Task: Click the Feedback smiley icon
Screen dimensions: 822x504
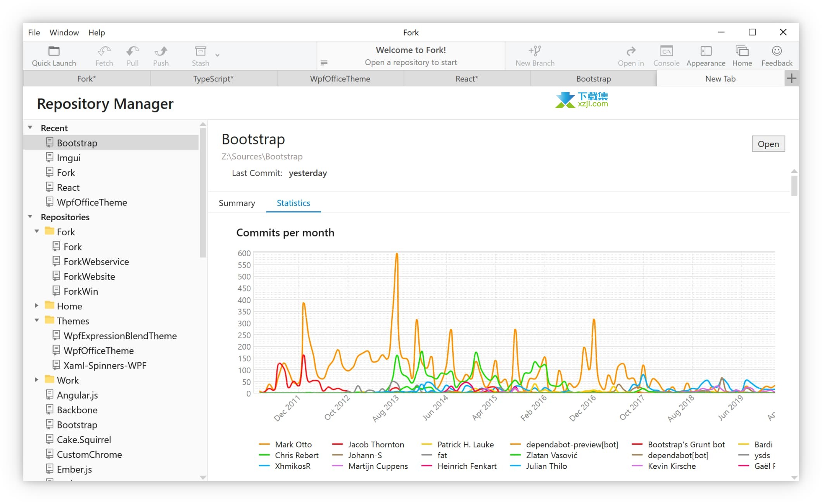Action: click(777, 51)
